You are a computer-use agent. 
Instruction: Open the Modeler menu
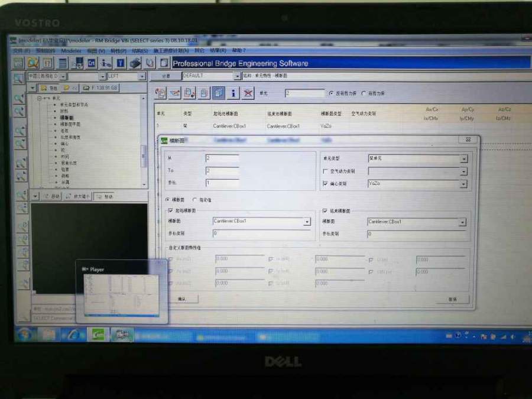click(x=71, y=51)
